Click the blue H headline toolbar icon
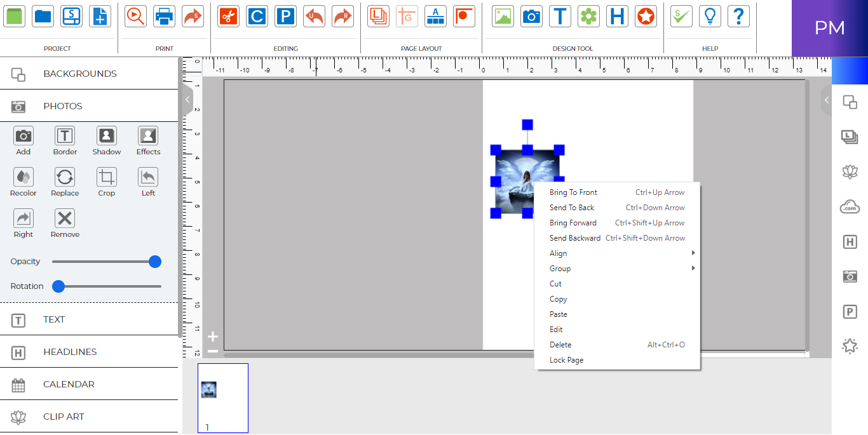The image size is (868, 435). coord(617,16)
